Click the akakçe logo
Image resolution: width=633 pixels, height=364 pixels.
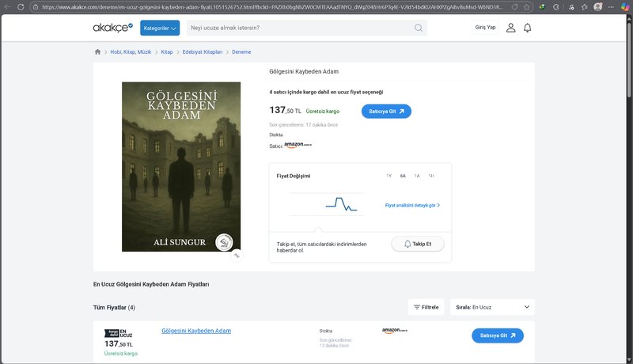[x=112, y=28]
